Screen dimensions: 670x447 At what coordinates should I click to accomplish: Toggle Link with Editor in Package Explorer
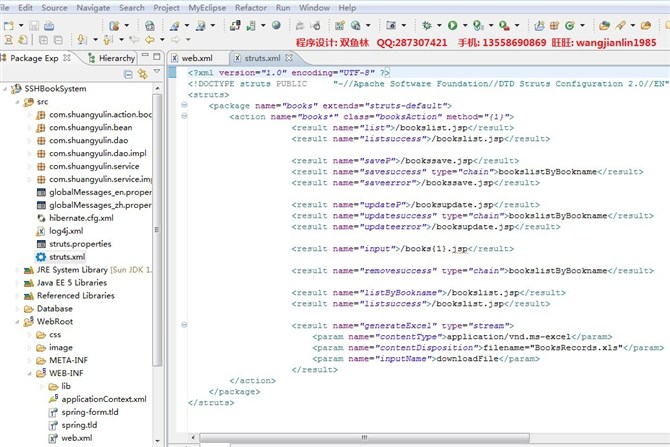click(142, 74)
